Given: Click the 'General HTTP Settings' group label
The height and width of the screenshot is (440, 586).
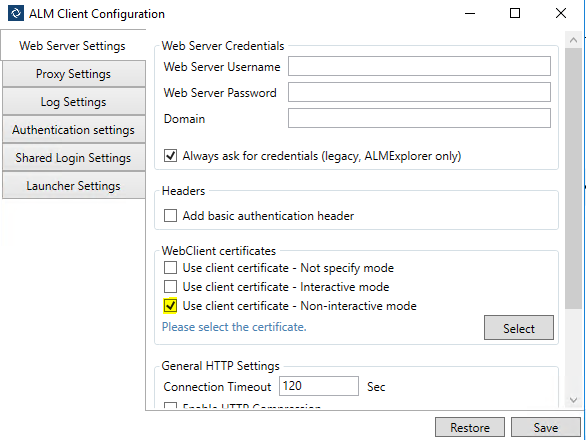Looking at the screenshot, I should 220,366.
